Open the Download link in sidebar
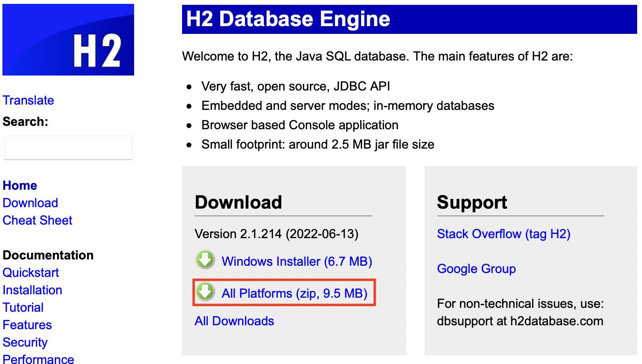642x364 pixels. point(30,203)
